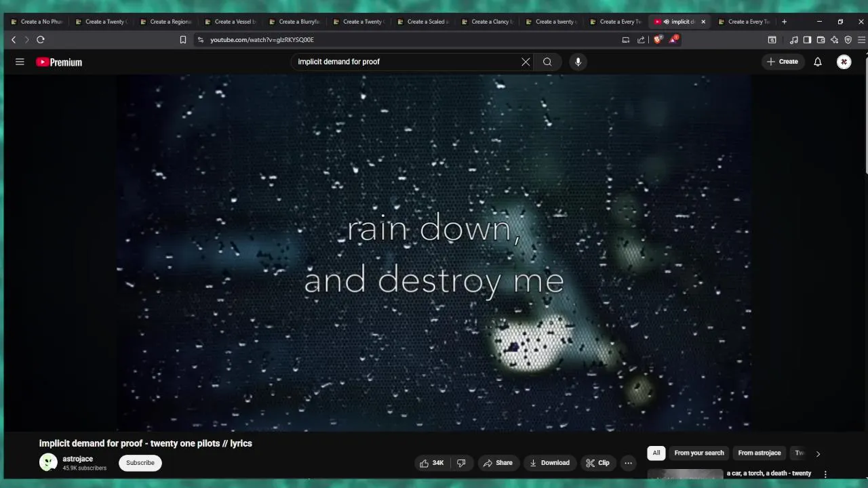
Task: Share this video
Action: click(x=498, y=463)
